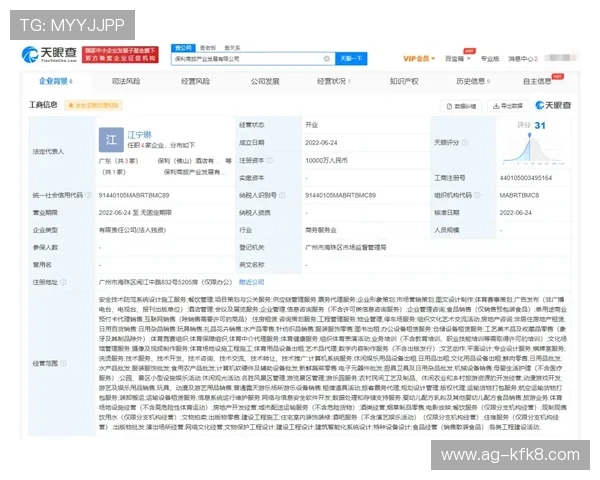Click the 广州市海珠区市场监督管理局 registration authority
Viewport: 600px width, 480px height.
click(x=346, y=248)
